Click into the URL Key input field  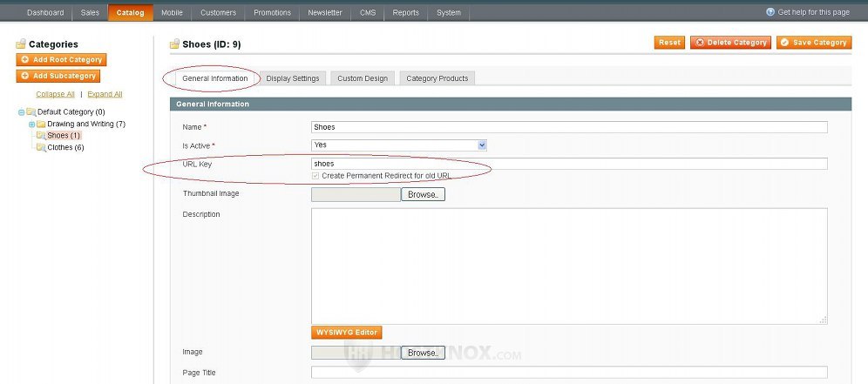point(568,164)
